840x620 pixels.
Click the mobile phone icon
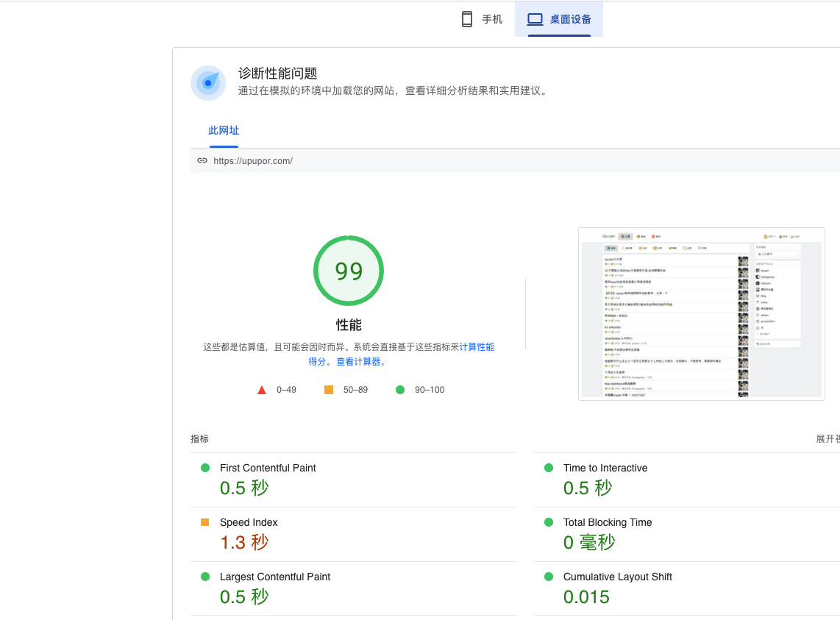[466, 19]
